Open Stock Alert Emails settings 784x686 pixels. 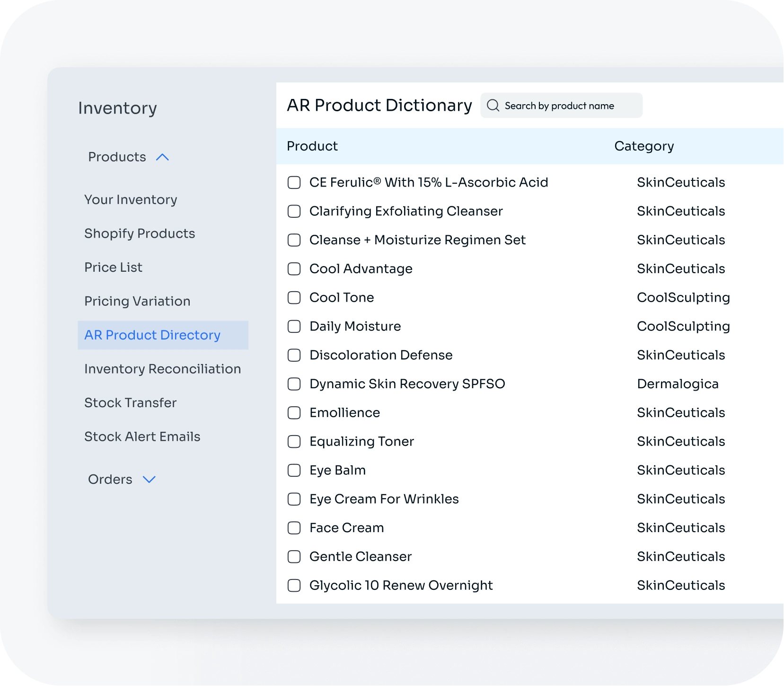[142, 437]
